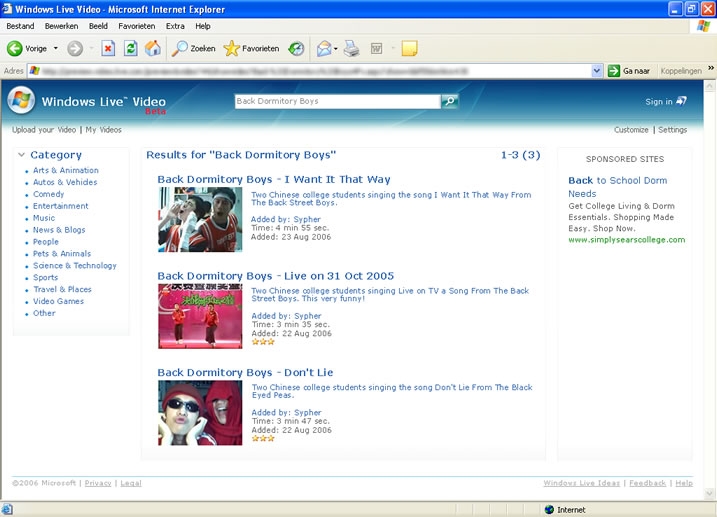The height and width of the screenshot is (517, 717).
Task: Click the Windows Live orb logo
Action: 21,100
